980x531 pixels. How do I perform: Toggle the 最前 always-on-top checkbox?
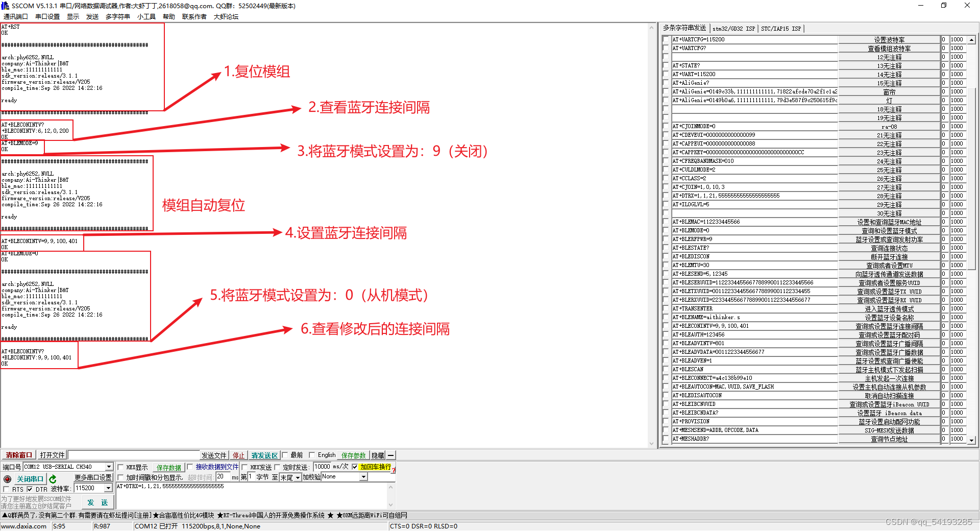click(285, 455)
